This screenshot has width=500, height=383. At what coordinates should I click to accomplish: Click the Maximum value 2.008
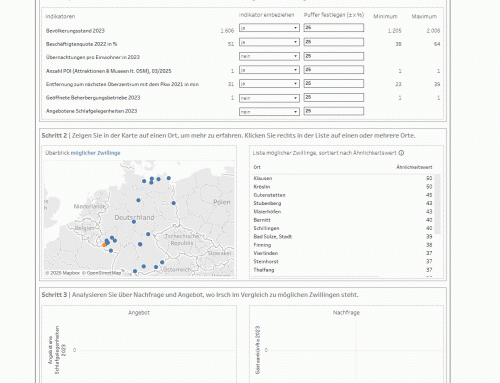click(x=433, y=31)
